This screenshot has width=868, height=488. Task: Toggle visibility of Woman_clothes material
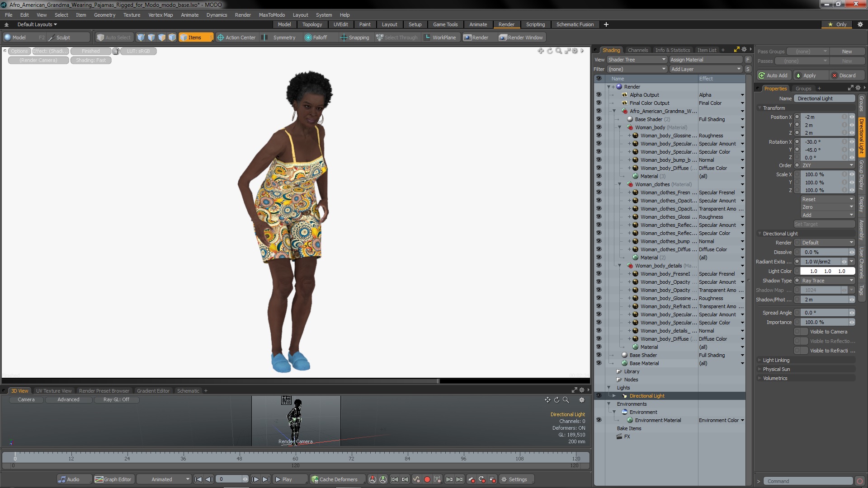tap(599, 184)
